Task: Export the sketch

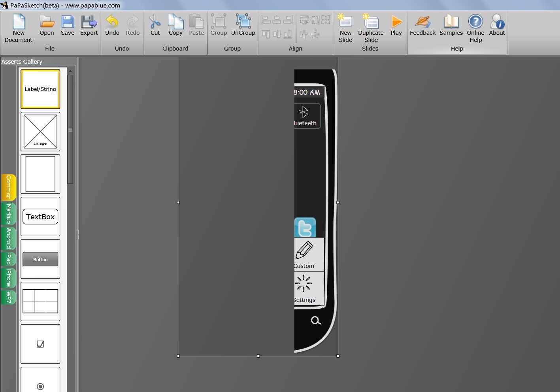Action: click(89, 25)
